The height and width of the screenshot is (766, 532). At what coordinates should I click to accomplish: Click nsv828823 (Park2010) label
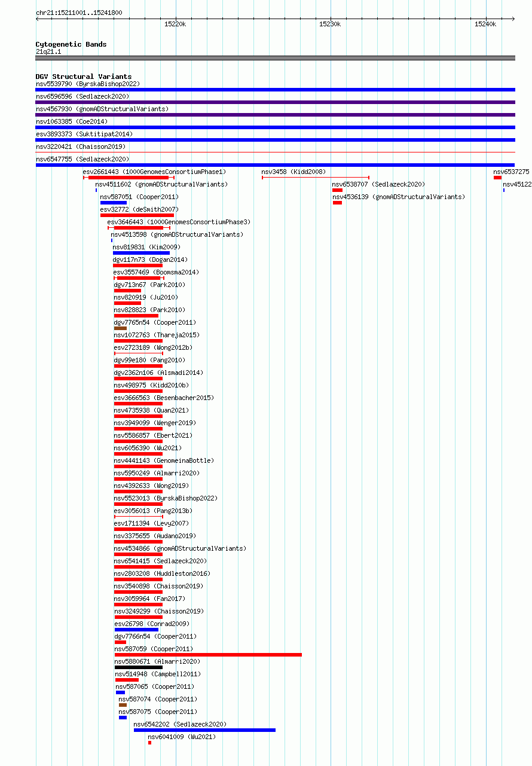150,310
